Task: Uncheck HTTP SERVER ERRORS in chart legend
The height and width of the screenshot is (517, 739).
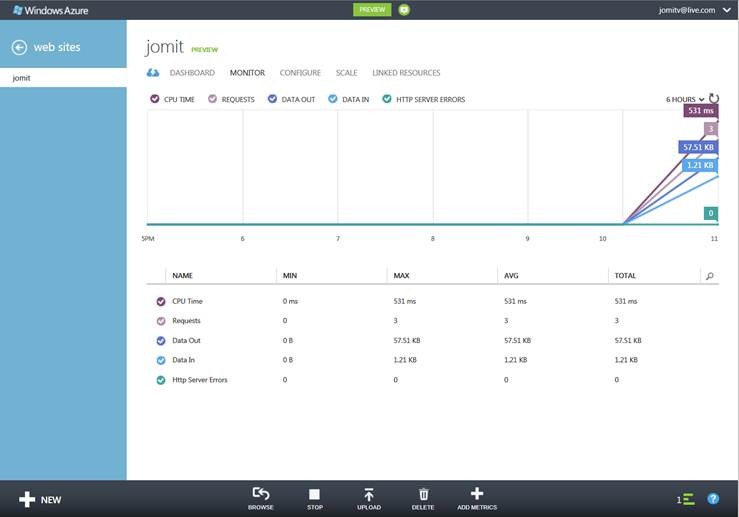Action: pos(387,99)
